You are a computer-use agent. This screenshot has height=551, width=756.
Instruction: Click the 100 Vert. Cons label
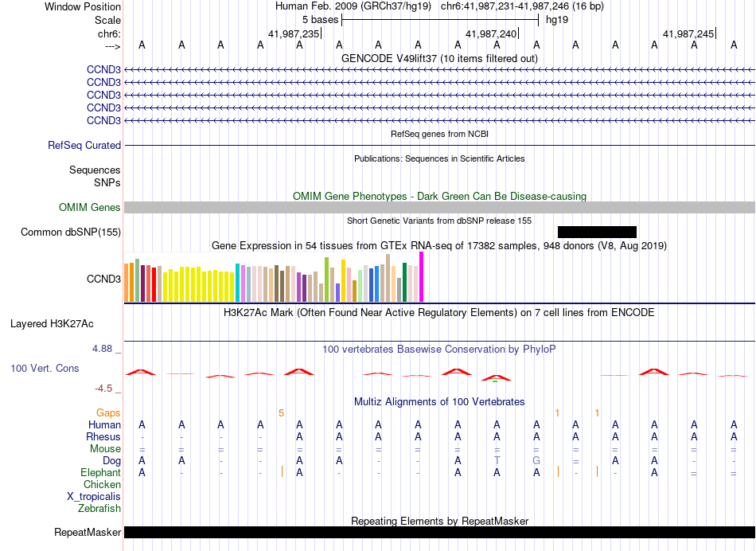coord(45,368)
